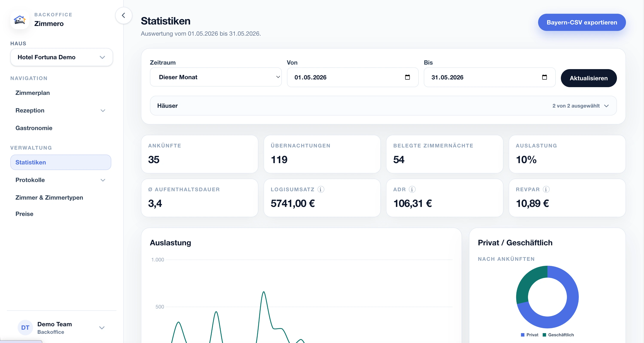Click the Übernachtungen value 119
644x343 pixels.
click(279, 160)
